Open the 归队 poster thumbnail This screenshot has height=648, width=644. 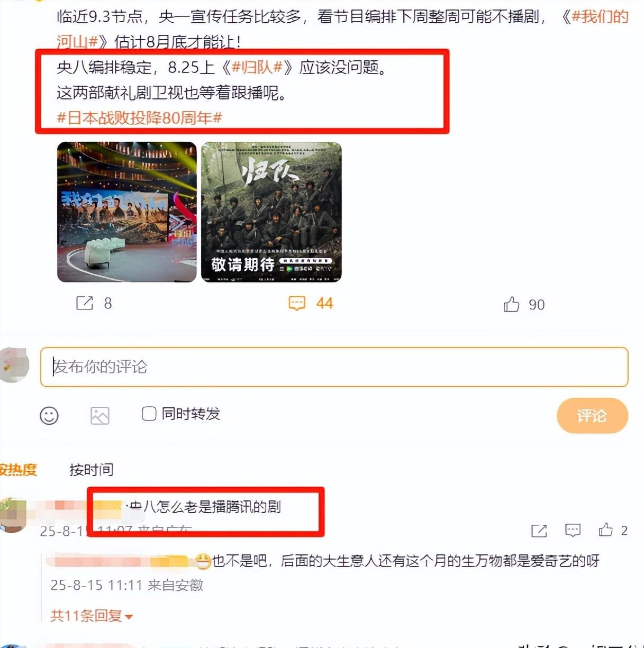pyautogui.click(x=271, y=212)
